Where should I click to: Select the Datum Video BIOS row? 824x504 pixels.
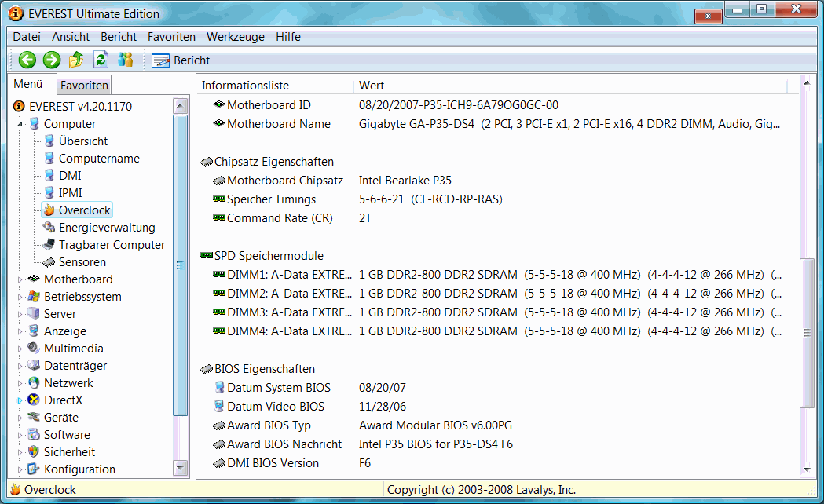coord(498,407)
